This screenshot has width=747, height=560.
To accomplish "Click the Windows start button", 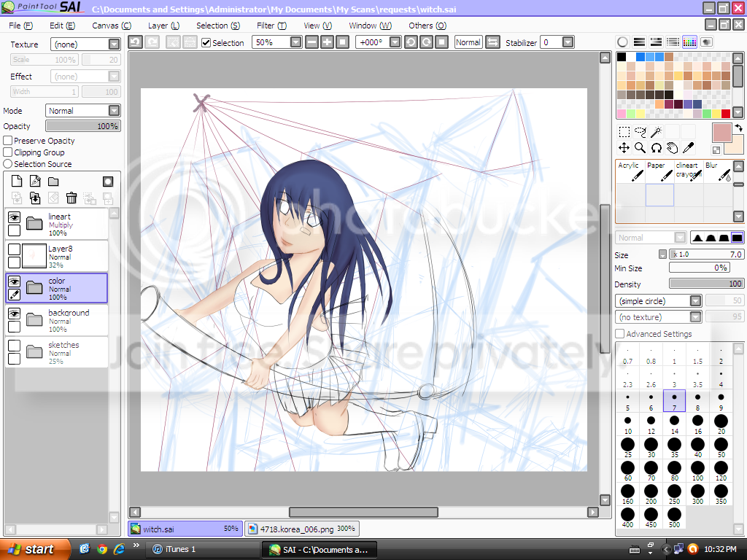I will pyautogui.click(x=35, y=549).
